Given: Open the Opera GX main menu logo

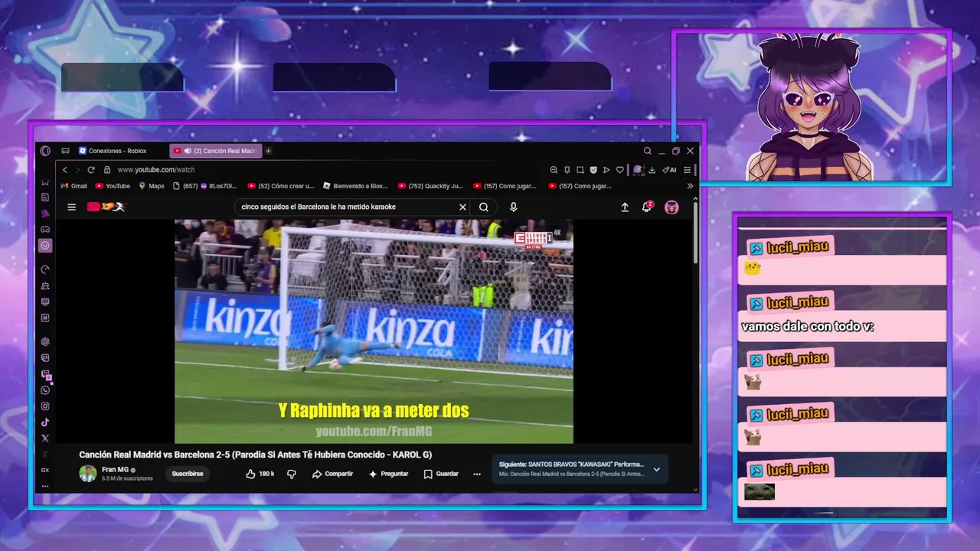Looking at the screenshot, I should (45, 151).
